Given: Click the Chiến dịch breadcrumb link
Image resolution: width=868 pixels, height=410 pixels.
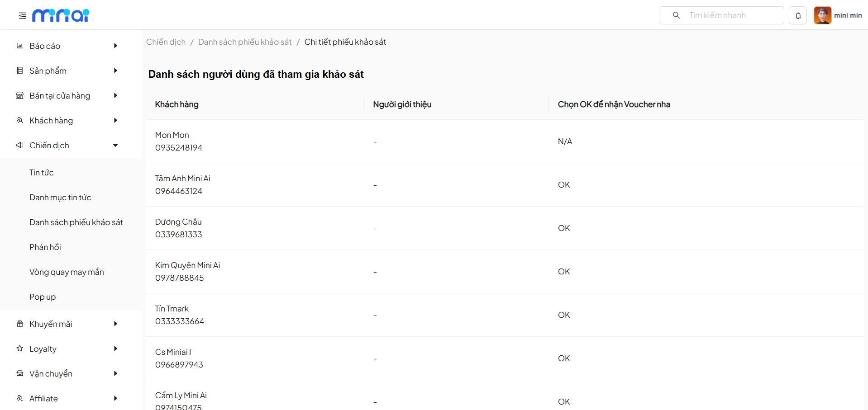Looking at the screenshot, I should coord(166,42).
